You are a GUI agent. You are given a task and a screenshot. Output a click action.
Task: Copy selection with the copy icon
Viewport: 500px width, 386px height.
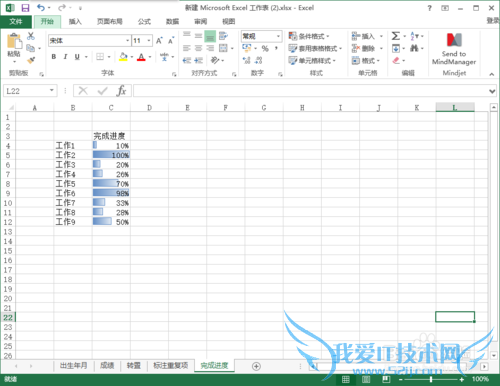pos(30,48)
